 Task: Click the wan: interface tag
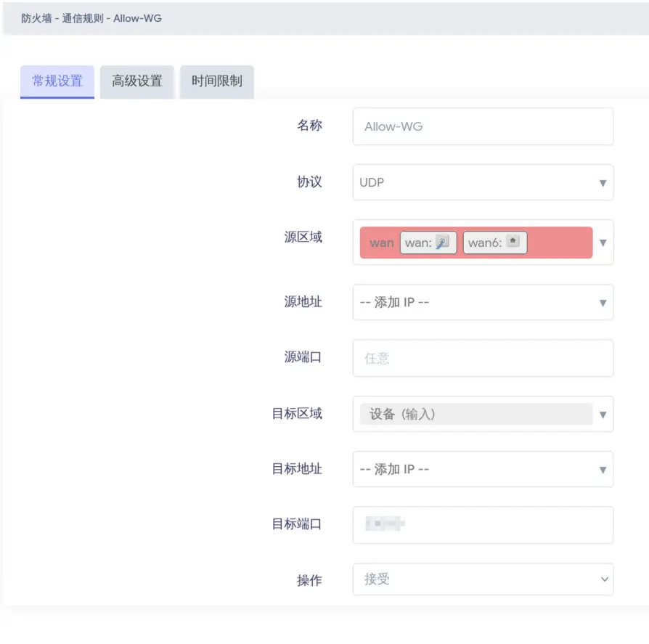tap(419, 242)
